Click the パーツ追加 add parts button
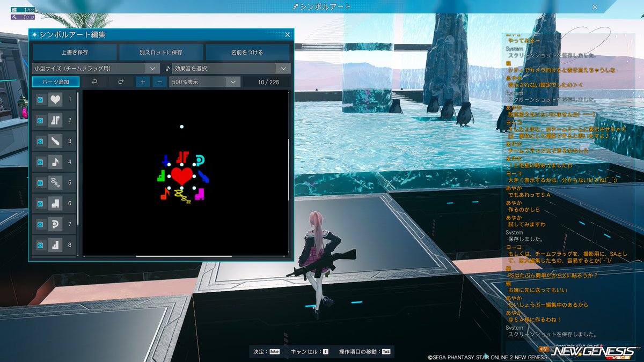This screenshot has height=362, width=644. [x=56, y=82]
